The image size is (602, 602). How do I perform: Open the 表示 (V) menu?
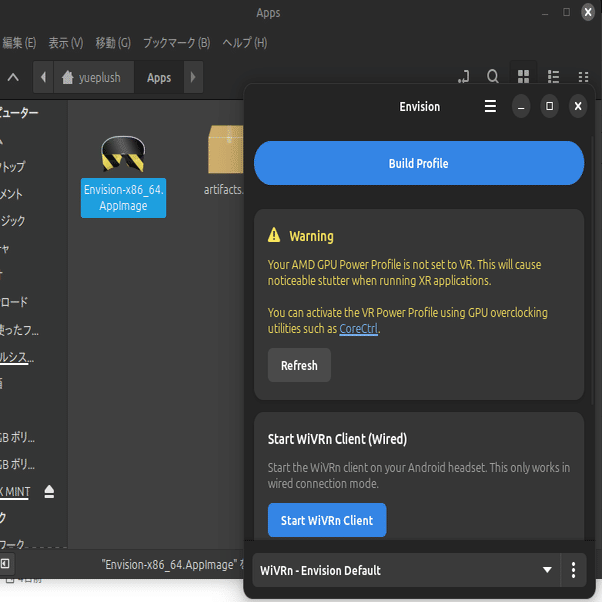(66, 43)
